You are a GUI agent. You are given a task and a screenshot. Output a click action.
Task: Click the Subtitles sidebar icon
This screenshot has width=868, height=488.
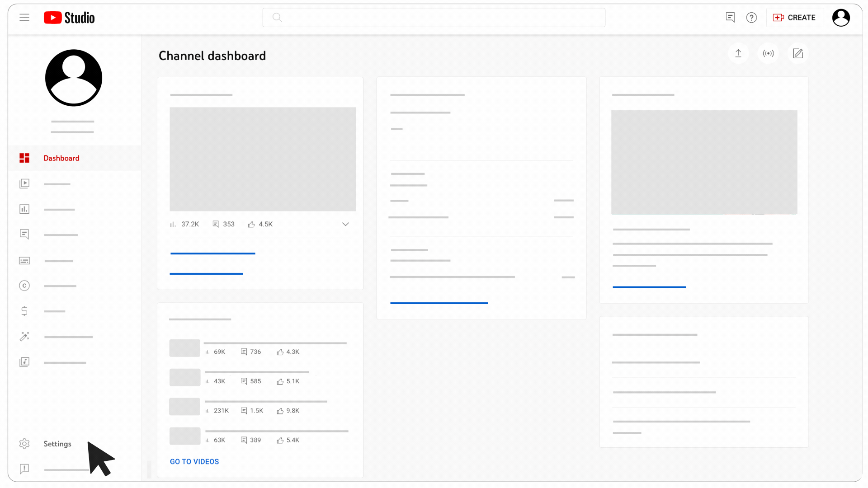(24, 260)
